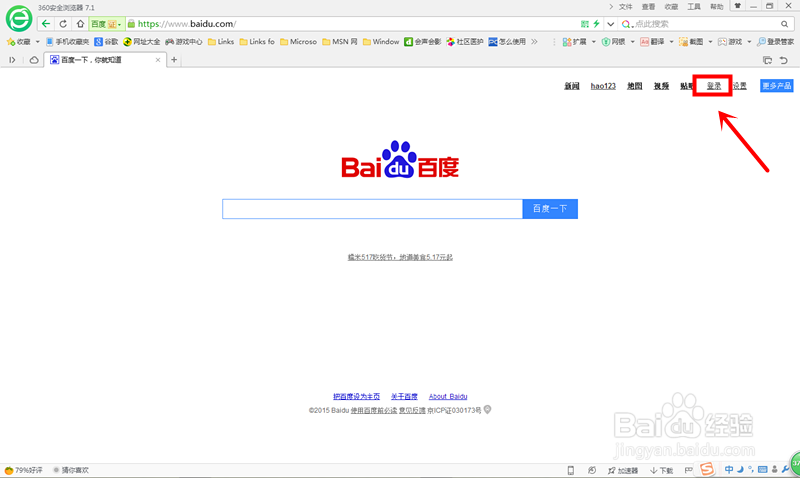The height and width of the screenshot is (478, 800).
Task: Open the home page icon
Action: [x=80, y=24]
